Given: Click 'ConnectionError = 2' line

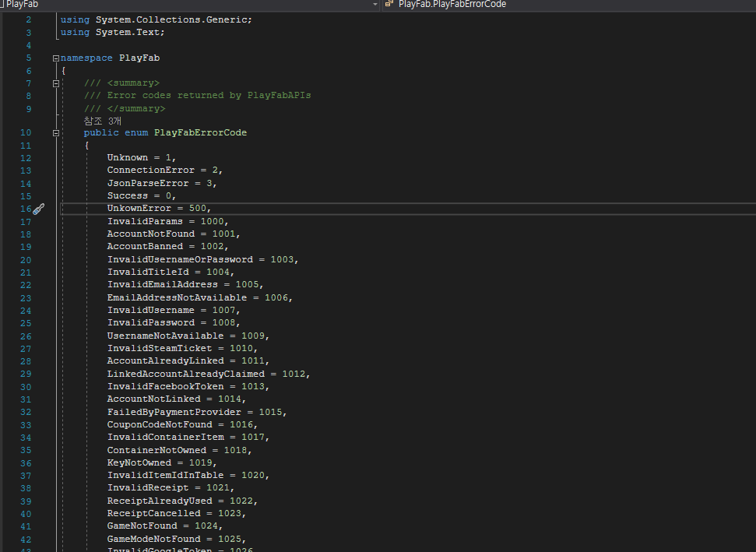Looking at the screenshot, I should point(165,171).
